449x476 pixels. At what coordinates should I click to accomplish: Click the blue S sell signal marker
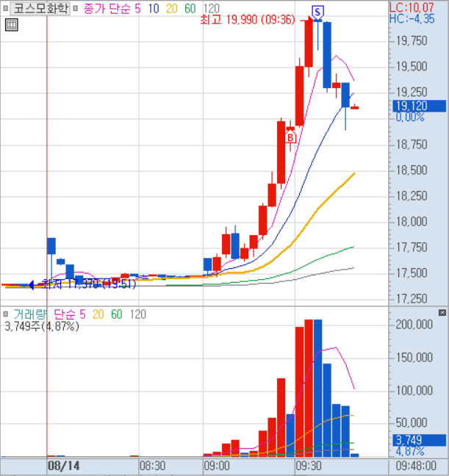coord(317,12)
